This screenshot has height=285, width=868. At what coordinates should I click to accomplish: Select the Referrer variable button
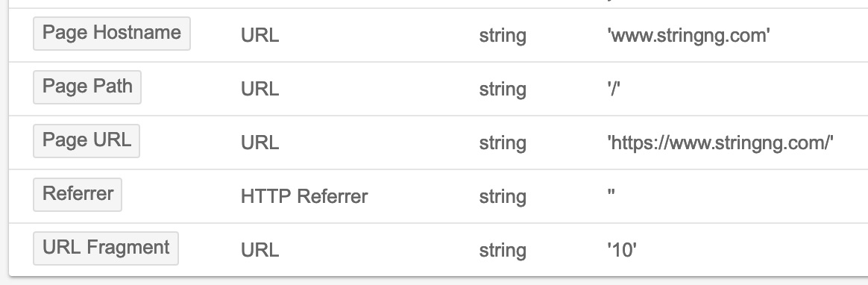[x=78, y=195]
